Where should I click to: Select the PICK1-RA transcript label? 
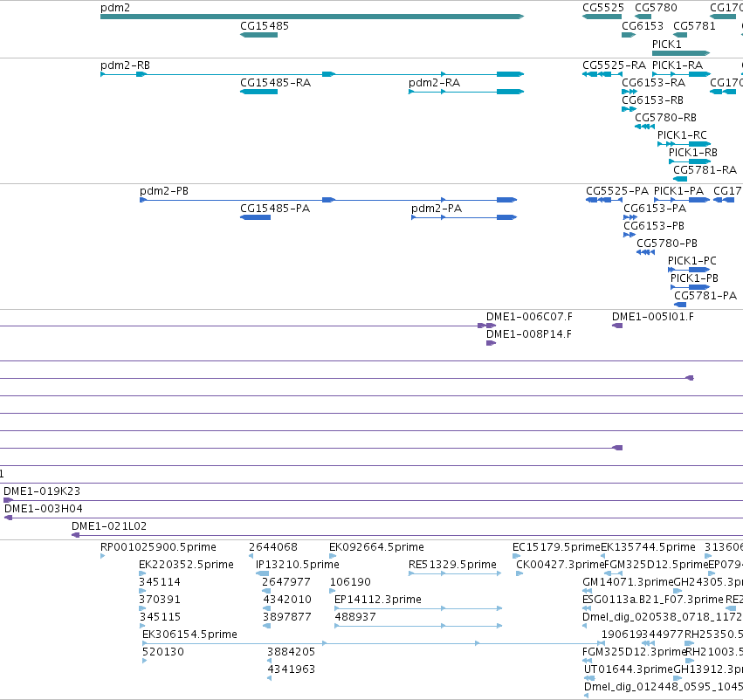pyautogui.click(x=678, y=65)
